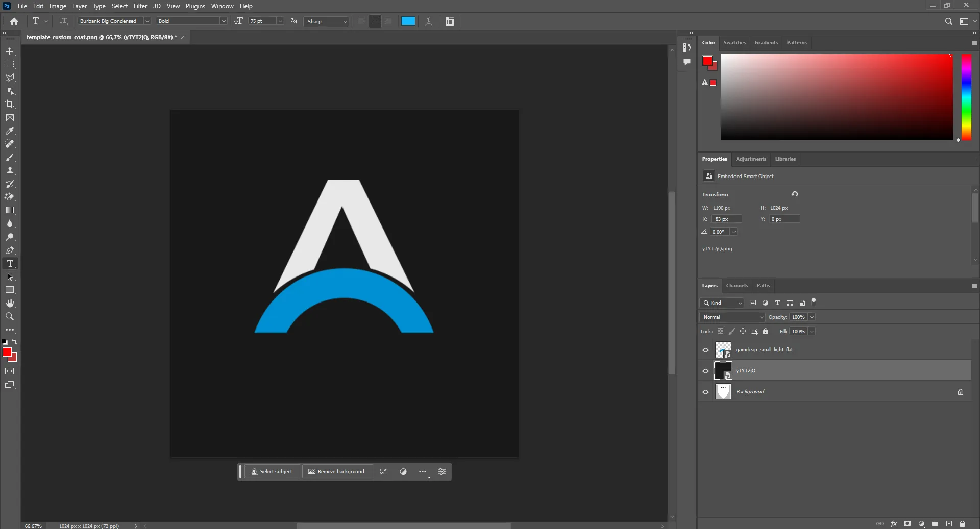Select the Crop tool
The image size is (980, 529).
coord(10,105)
